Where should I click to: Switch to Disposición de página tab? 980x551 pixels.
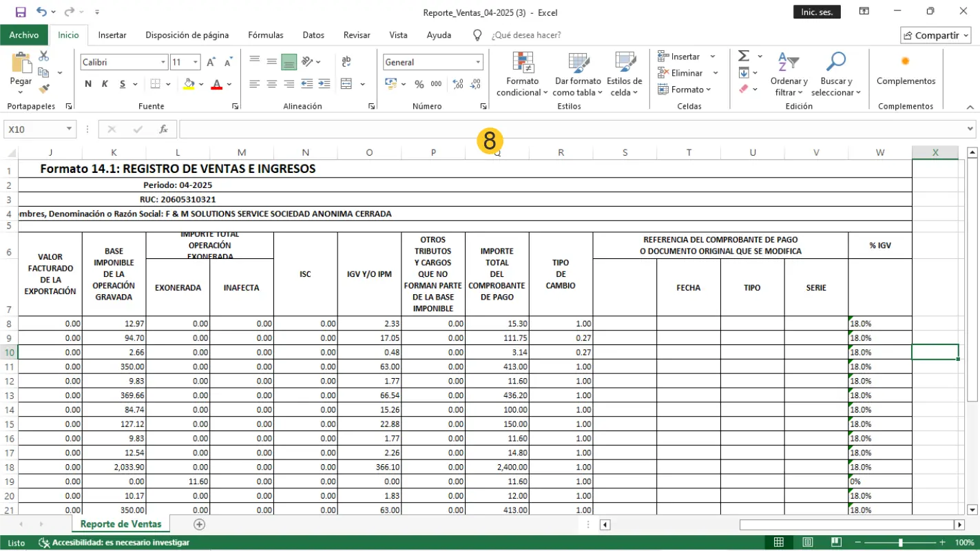click(x=187, y=35)
